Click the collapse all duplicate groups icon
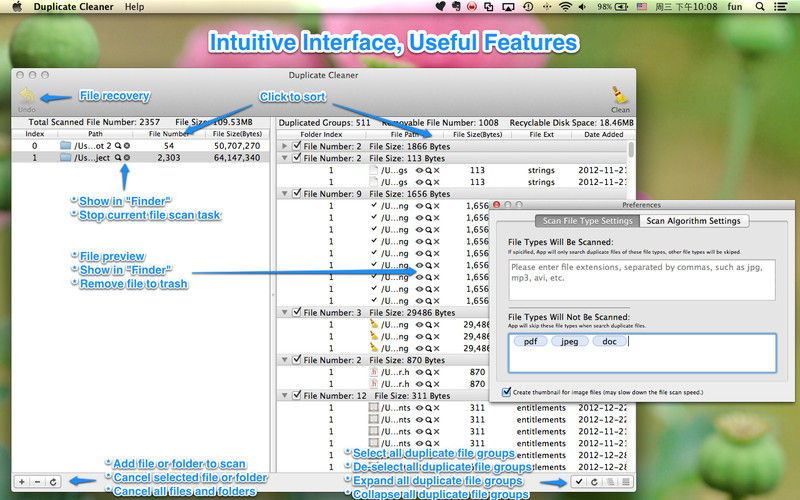The height and width of the screenshot is (500, 800). pos(626,482)
